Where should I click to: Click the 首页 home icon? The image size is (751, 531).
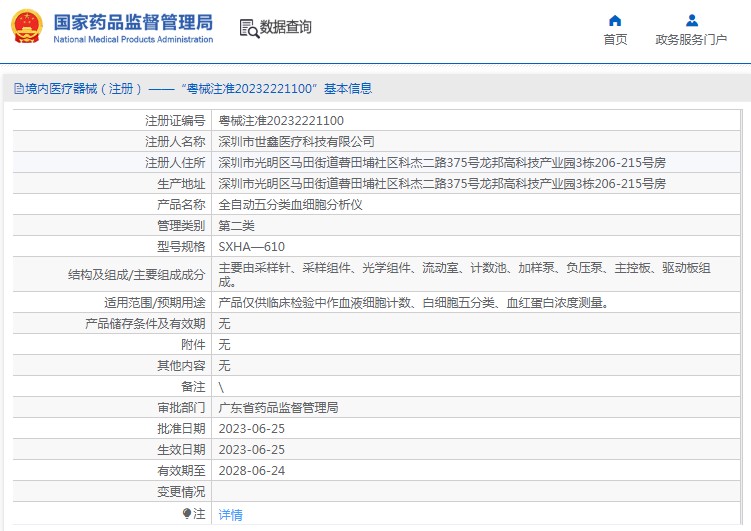pos(615,21)
